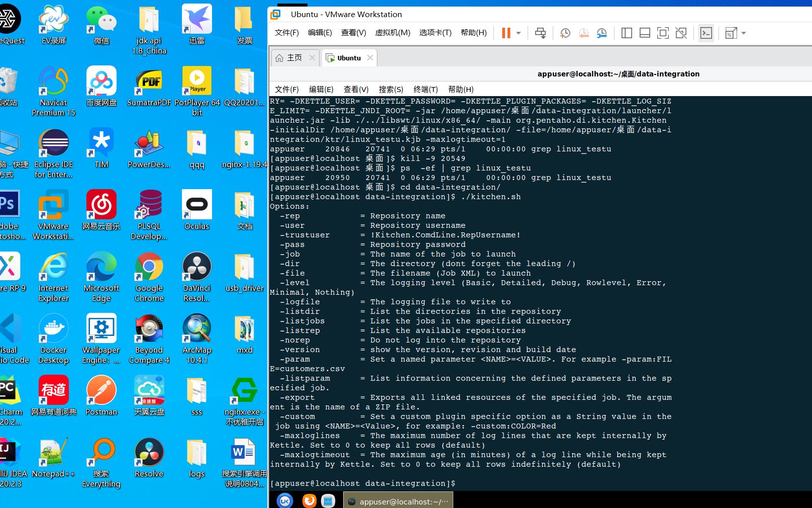
Task: Toggle the console view icon in VMware toolbar
Action: 706,33
